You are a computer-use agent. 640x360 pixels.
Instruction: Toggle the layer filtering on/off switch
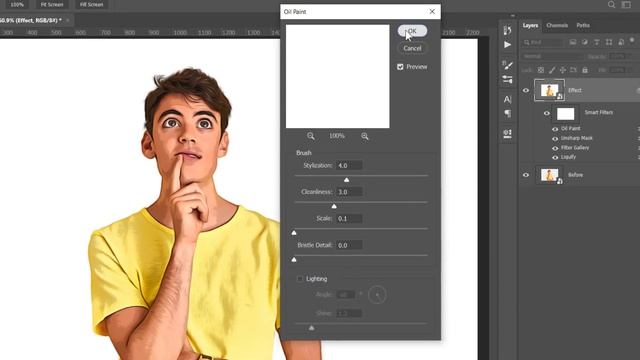point(632,41)
